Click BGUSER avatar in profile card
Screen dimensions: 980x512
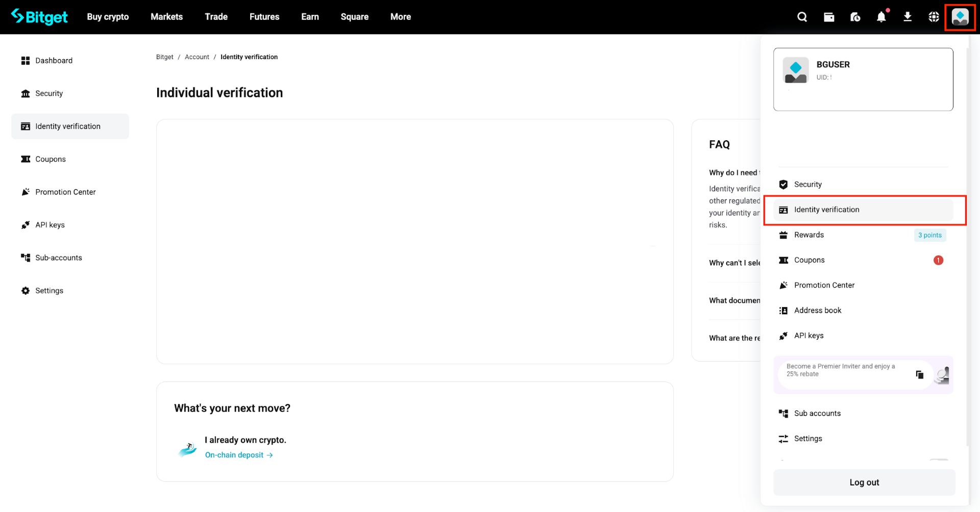coord(796,70)
